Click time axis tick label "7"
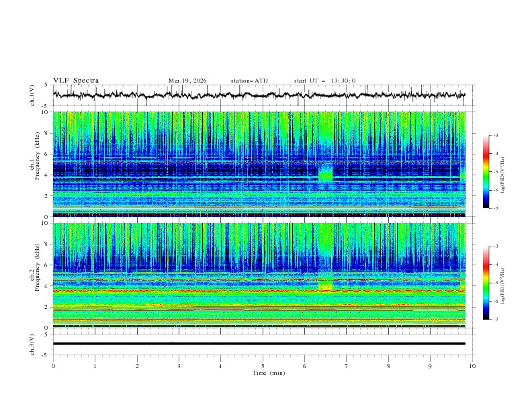This screenshot has height=411, width=532. [347, 366]
